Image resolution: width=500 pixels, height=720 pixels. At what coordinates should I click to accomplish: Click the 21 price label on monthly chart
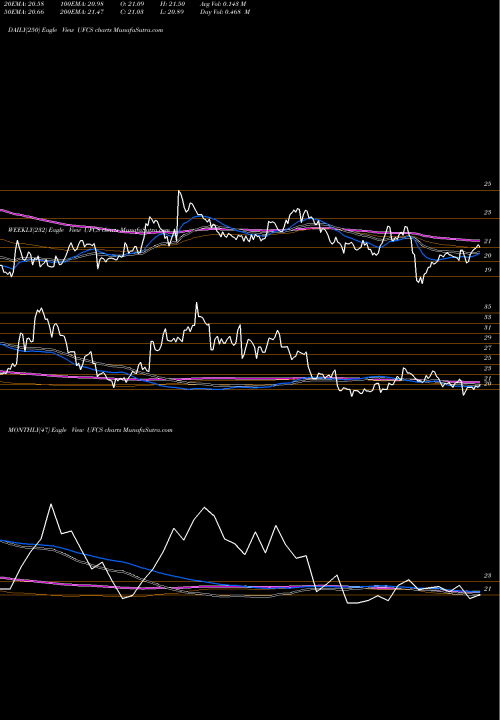click(488, 589)
